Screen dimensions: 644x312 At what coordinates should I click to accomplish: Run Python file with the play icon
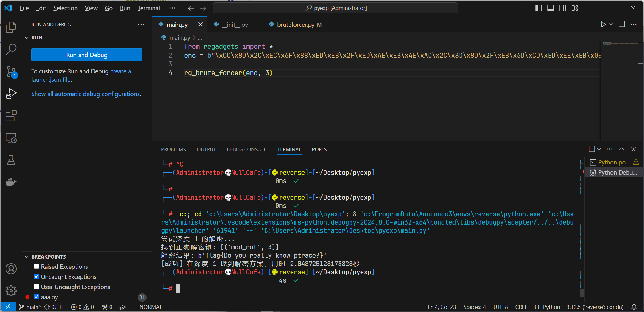tap(603, 24)
